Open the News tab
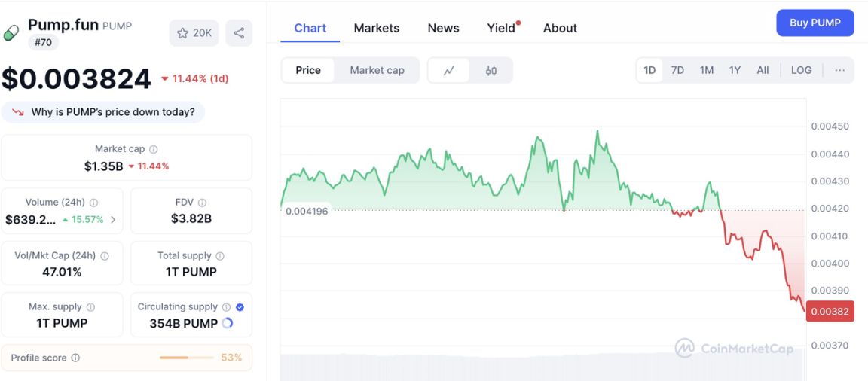Image resolution: width=868 pixels, height=381 pixels. click(443, 28)
